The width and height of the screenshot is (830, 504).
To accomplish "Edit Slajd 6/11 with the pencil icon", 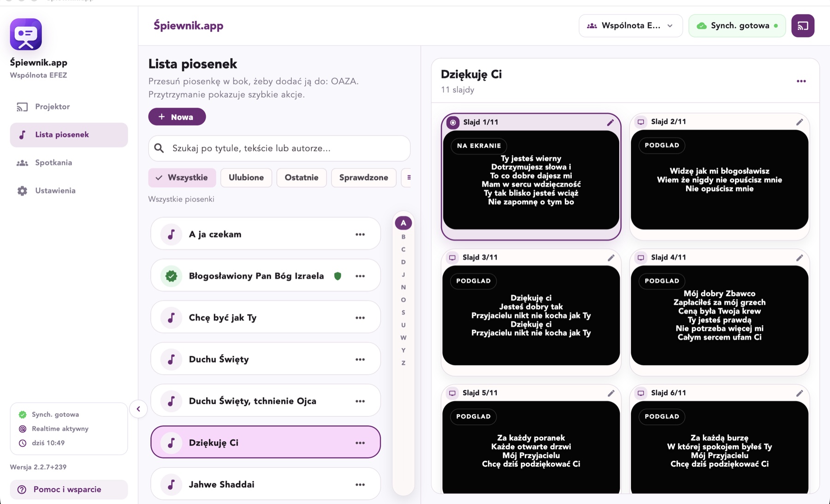I will click(x=800, y=393).
